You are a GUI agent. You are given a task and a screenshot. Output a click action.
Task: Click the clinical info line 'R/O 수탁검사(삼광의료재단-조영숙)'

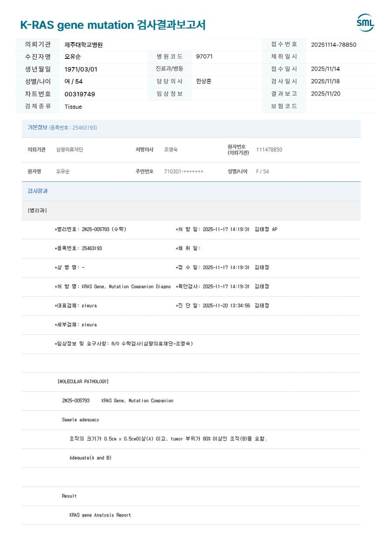152,344
